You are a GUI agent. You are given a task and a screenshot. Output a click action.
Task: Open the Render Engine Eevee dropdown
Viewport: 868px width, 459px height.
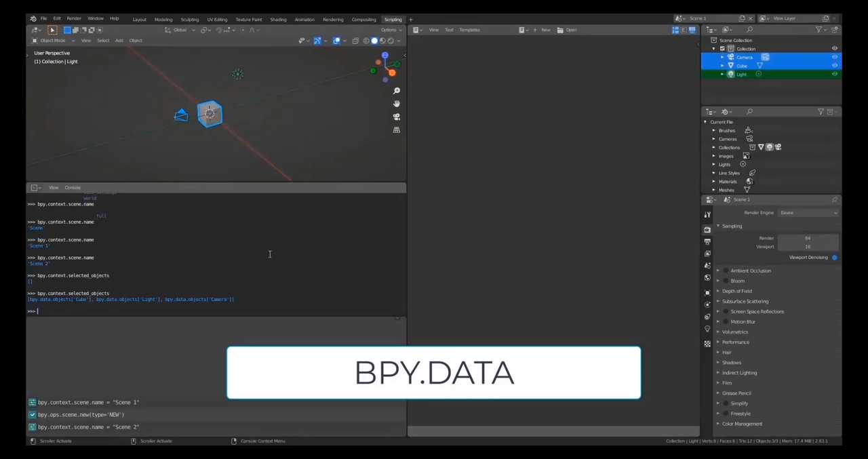coord(808,213)
